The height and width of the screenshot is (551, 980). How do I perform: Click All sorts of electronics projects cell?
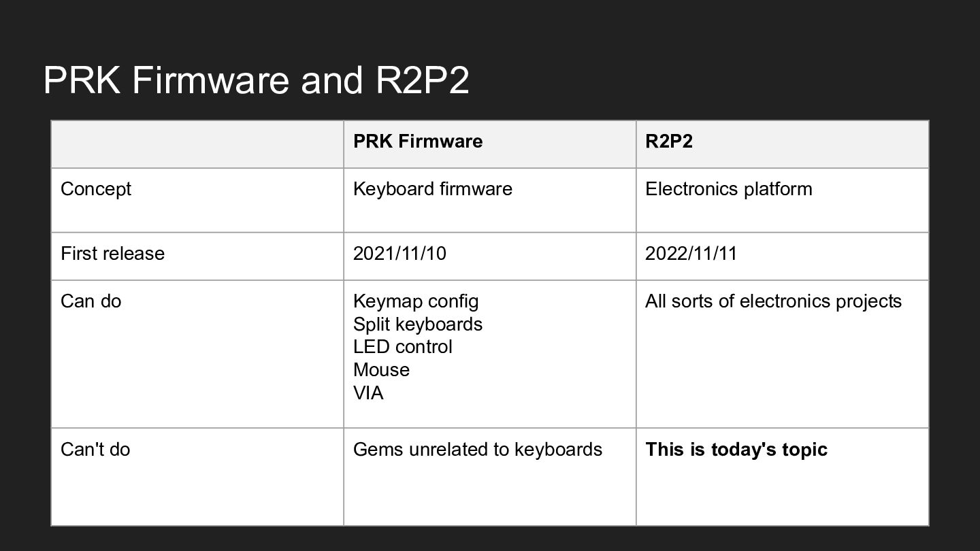[x=773, y=301]
